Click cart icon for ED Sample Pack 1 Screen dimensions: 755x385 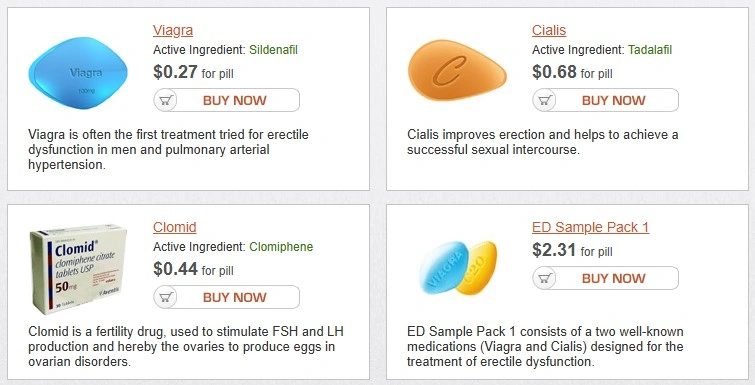coord(545,278)
